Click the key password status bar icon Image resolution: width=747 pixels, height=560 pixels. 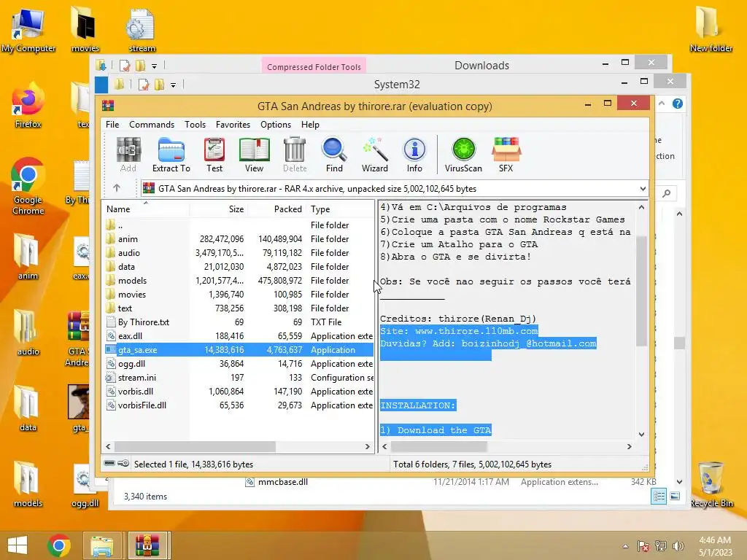point(123,463)
